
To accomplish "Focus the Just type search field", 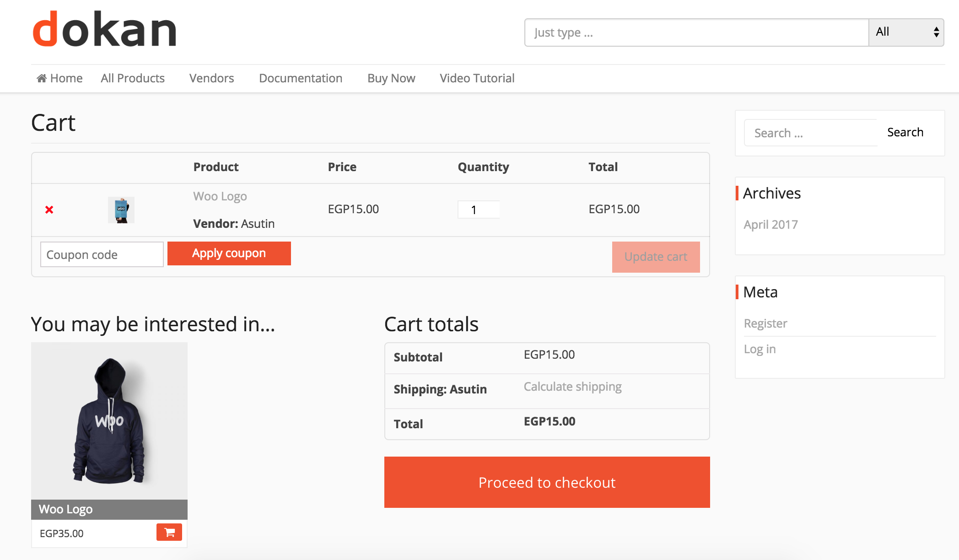I will (696, 32).
